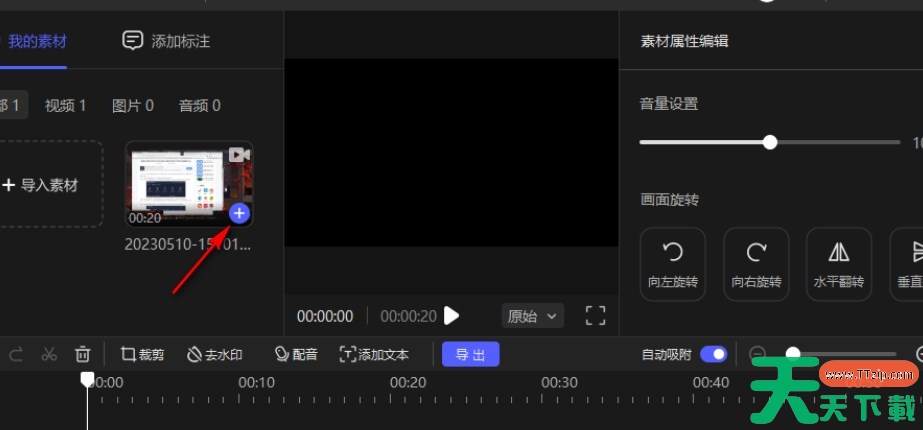Open the 配音 dubbing tool
This screenshot has width=923, height=430.
(x=296, y=354)
